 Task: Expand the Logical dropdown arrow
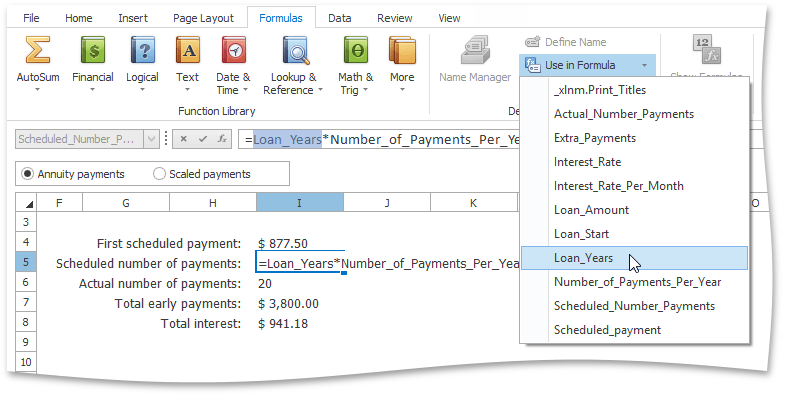click(x=142, y=90)
